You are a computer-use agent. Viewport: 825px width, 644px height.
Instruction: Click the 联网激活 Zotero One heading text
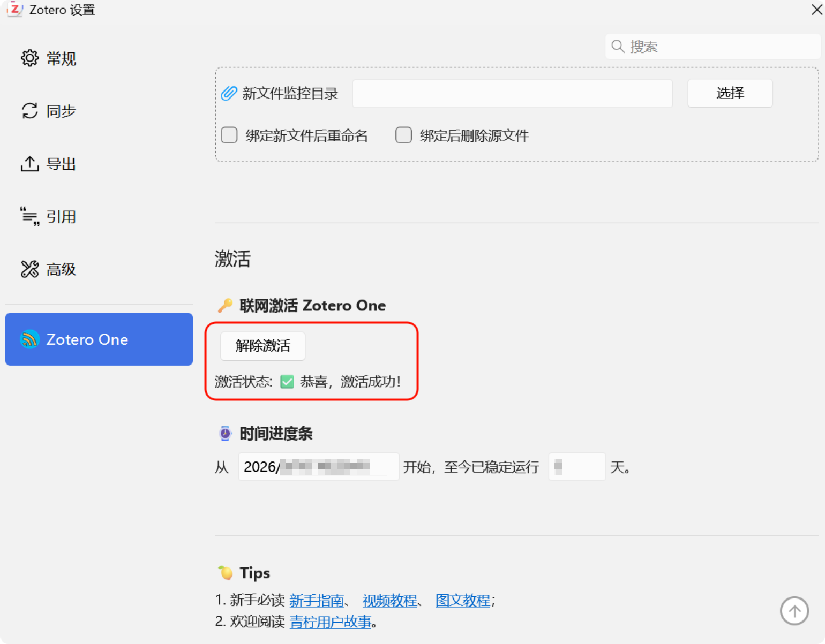313,305
